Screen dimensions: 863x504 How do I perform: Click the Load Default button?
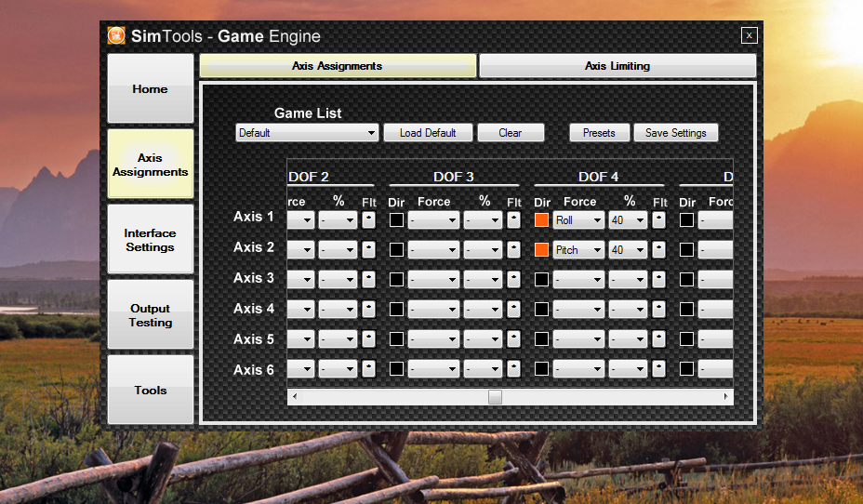[x=428, y=133]
